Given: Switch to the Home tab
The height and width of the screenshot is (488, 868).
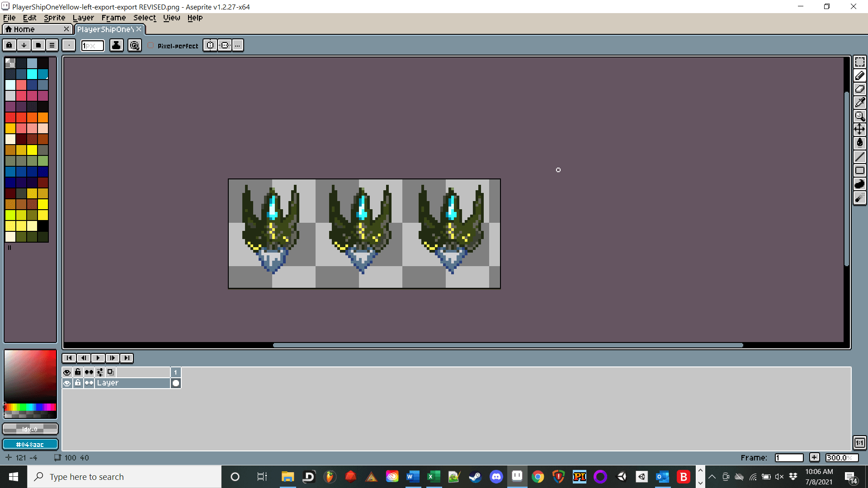Looking at the screenshot, I should coord(24,29).
